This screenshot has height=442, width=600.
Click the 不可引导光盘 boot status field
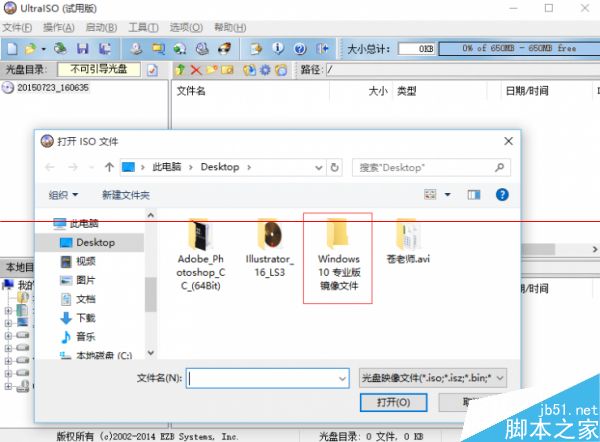point(99,70)
